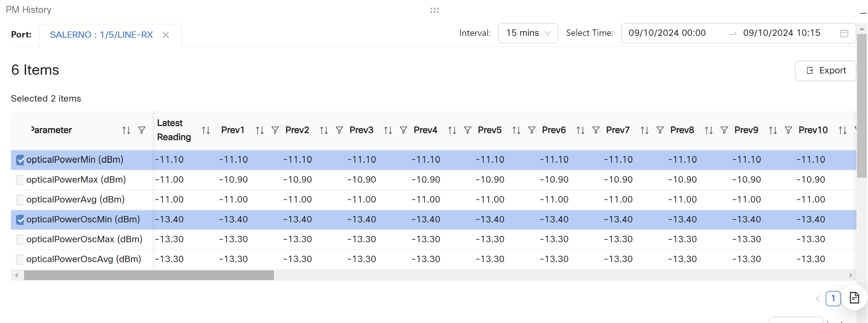Open the calendar date picker icon
This screenshot has width=868, height=323.
[x=844, y=33]
